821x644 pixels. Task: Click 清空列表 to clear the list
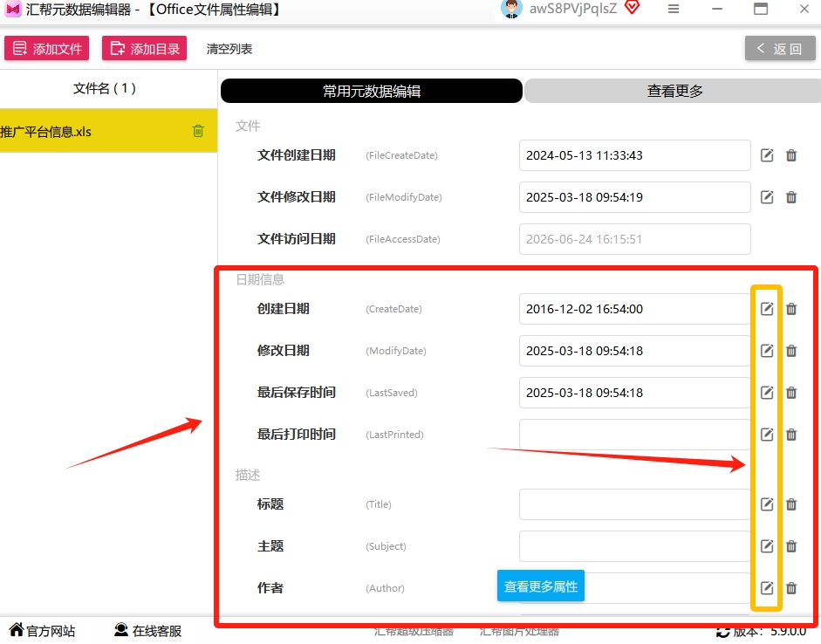pos(229,49)
